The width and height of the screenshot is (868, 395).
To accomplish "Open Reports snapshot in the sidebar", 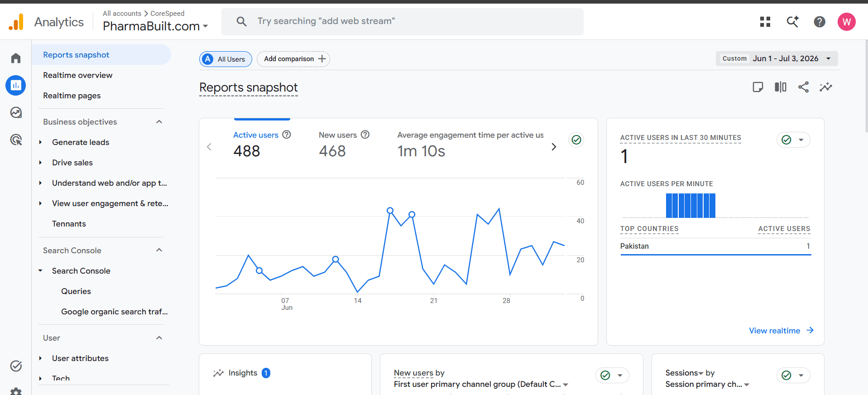I will pos(101,55).
